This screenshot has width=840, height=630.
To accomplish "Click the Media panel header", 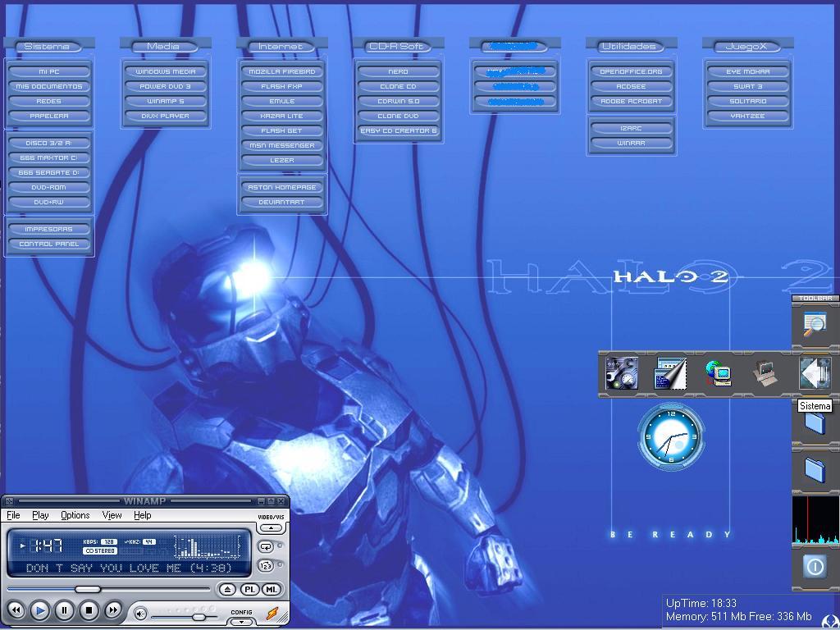I will 163,47.
